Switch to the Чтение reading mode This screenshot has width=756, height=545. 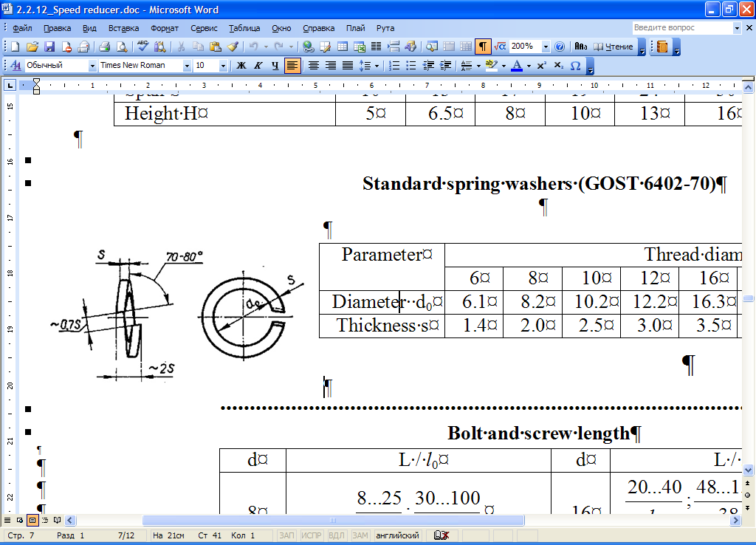[614, 47]
